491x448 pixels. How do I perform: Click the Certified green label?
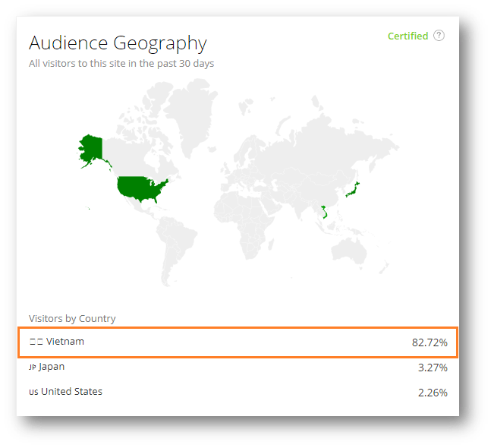click(408, 36)
